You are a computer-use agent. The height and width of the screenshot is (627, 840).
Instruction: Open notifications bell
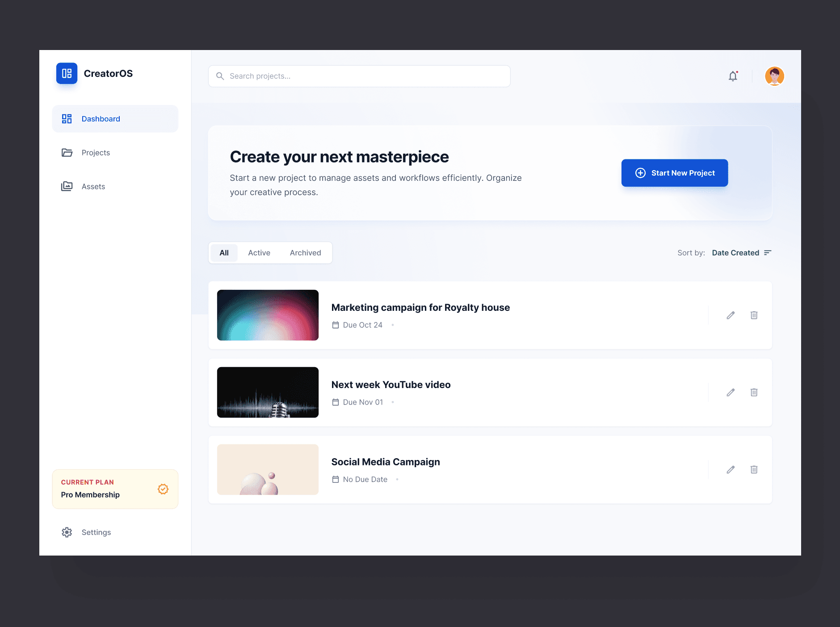pos(733,76)
